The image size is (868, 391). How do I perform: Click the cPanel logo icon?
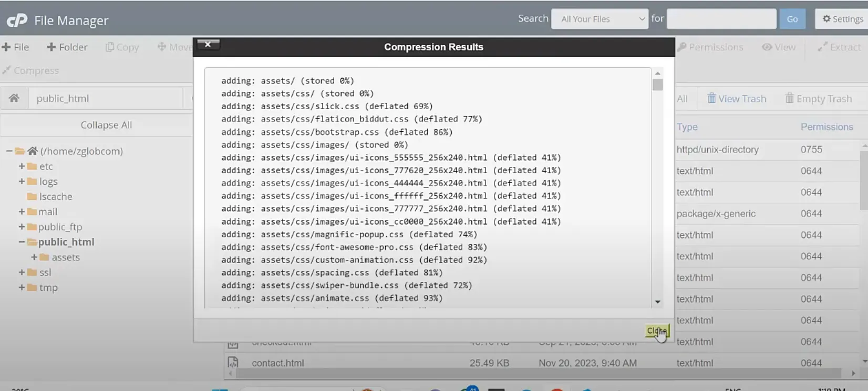click(17, 20)
